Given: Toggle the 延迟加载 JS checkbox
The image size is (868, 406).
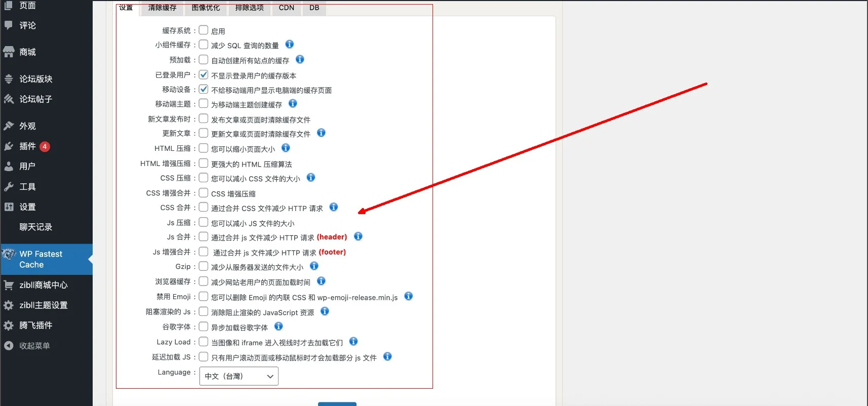Looking at the screenshot, I should point(204,356).
